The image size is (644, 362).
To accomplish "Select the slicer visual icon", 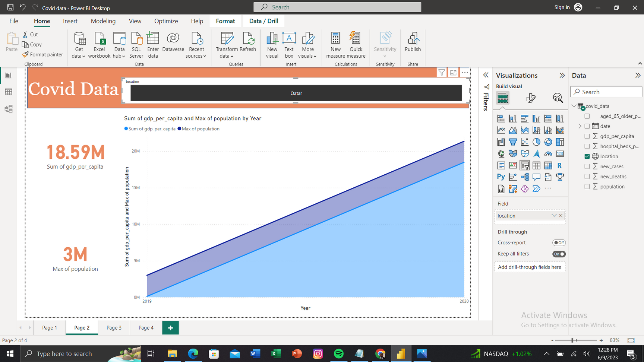I will point(524,165).
